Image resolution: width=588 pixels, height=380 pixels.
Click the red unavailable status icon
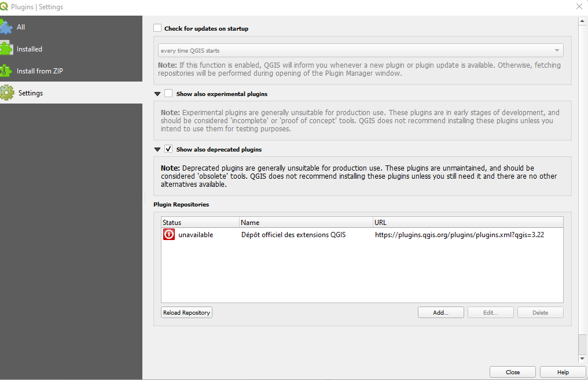(x=169, y=235)
